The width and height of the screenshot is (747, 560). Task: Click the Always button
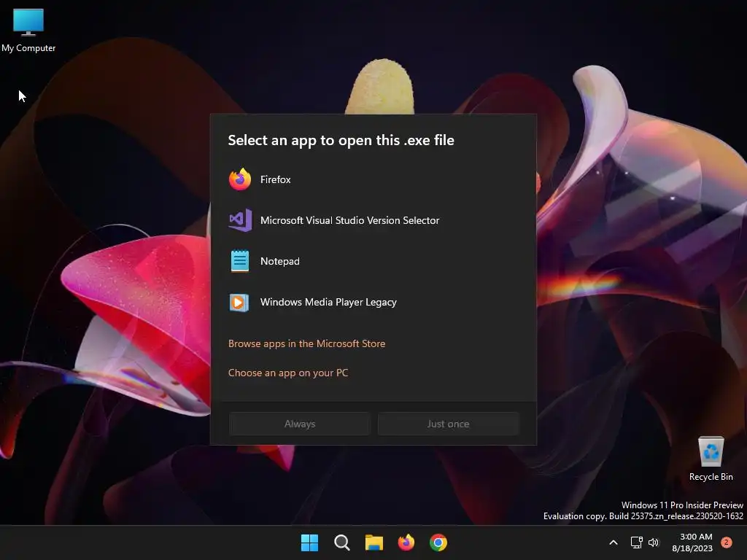tap(300, 424)
